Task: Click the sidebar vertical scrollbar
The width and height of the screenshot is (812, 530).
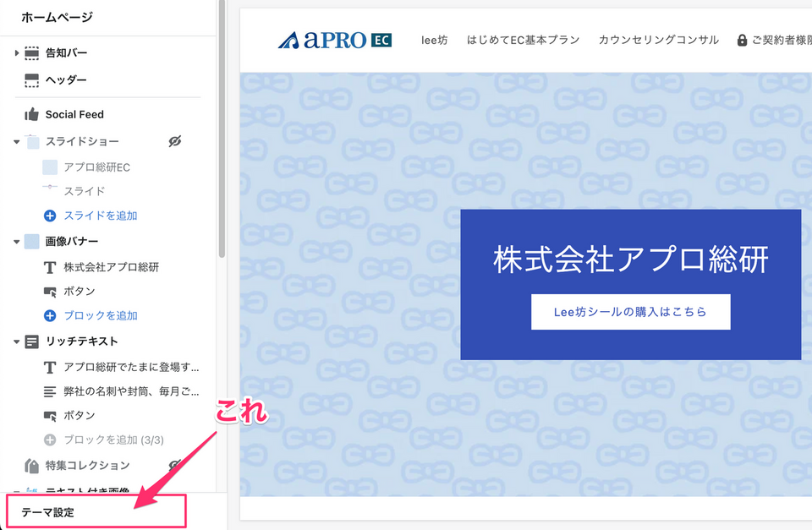Action: click(x=222, y=128)
